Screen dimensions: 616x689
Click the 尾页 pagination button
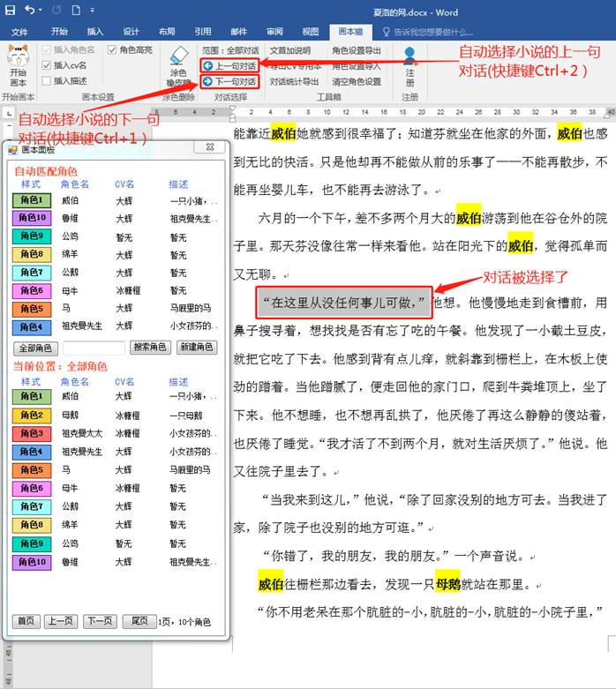click(x=139, y=621)
